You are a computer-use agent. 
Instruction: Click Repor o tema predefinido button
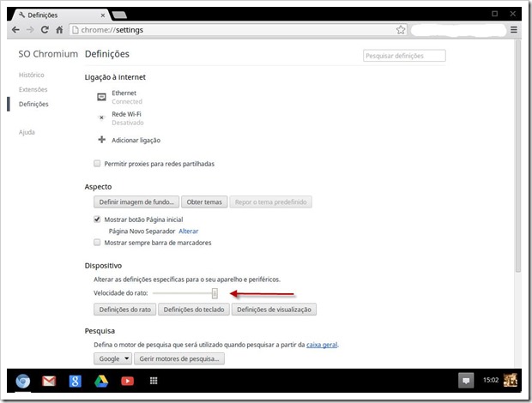(271, 202)
